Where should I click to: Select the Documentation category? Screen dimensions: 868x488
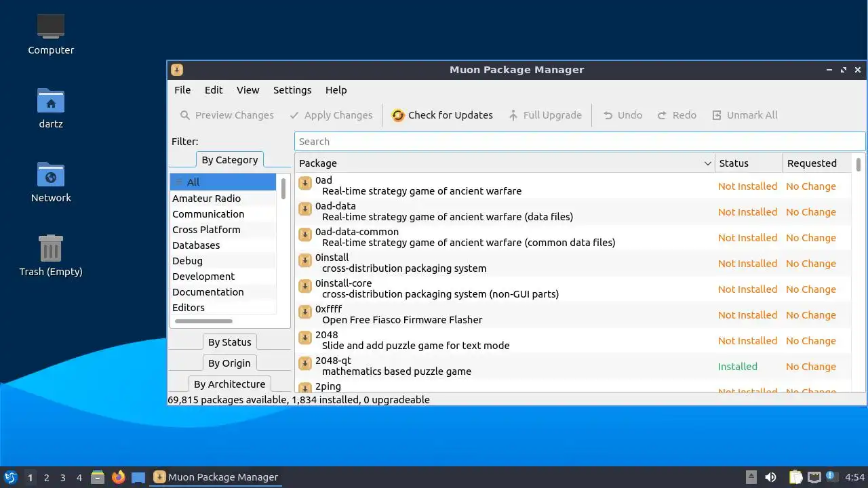(223, 292)
